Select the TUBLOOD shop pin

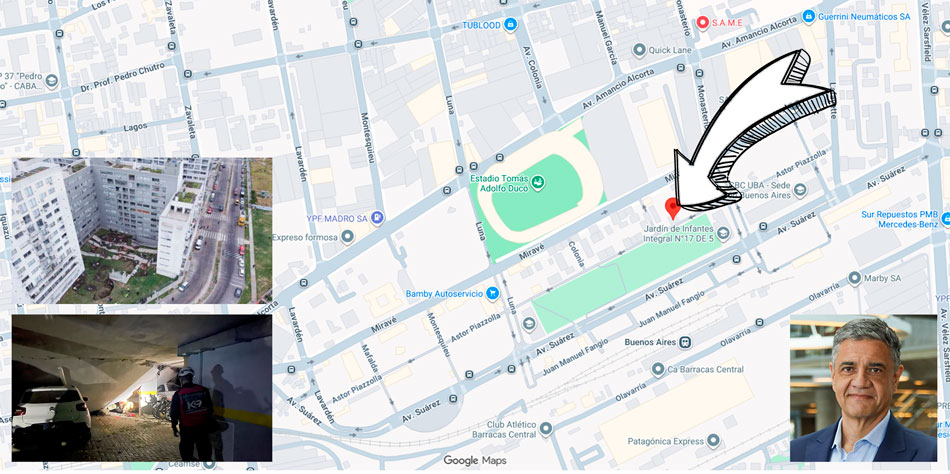pyautogui.click(x=510, y=25)
